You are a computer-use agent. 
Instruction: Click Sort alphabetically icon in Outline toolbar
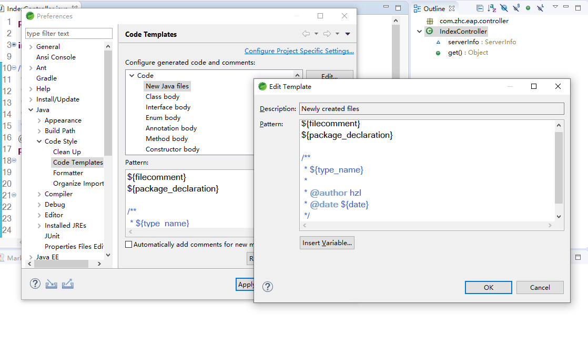pos(492,8)
